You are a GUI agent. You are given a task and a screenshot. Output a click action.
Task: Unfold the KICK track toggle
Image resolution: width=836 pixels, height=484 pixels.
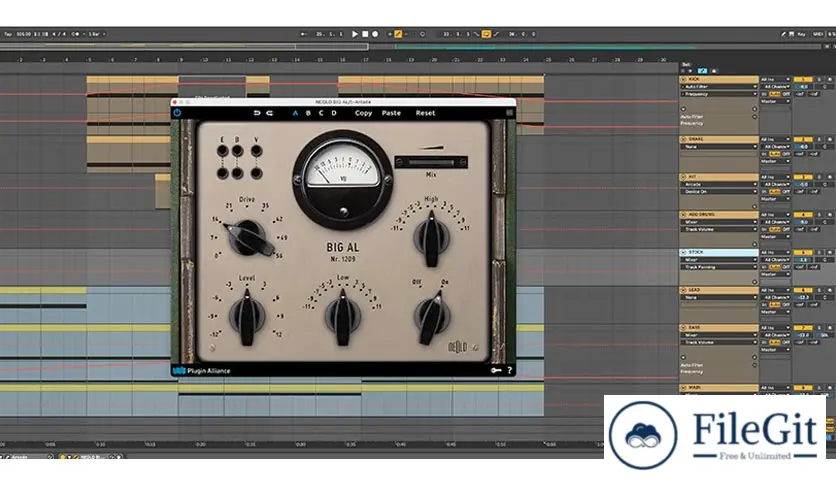(x=684, y=79)
